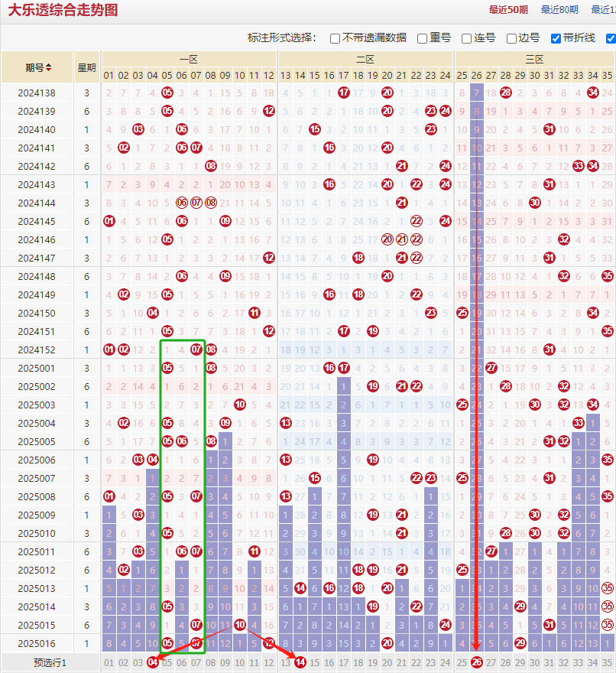This screenshot has height=673, width=616.
Task: Enable the 边号 checkbox
Action: pyautogui.click(x=511, y=38)
